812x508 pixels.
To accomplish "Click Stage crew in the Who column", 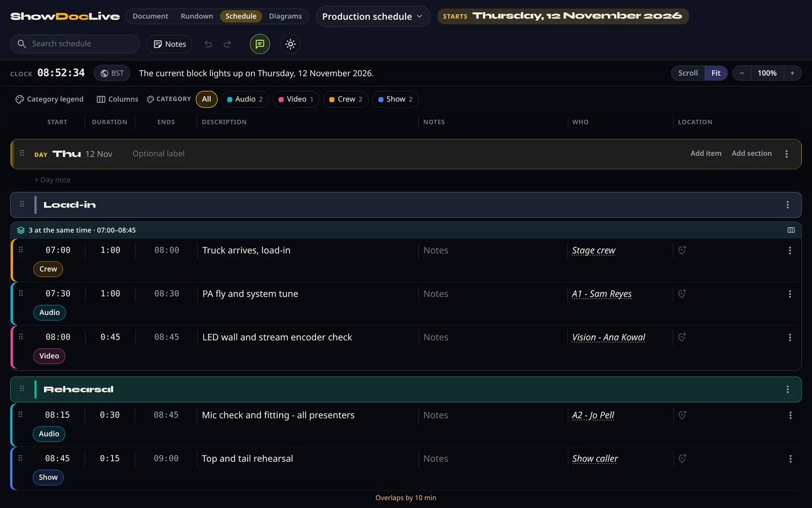I will [594, 250].
